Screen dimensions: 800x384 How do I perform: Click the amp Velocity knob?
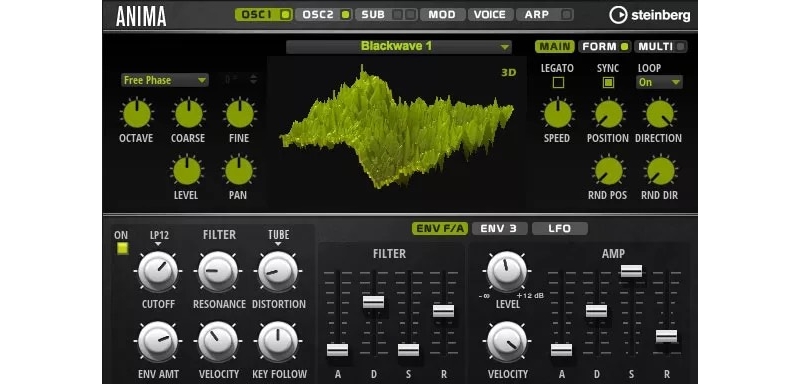coord(507,341)
